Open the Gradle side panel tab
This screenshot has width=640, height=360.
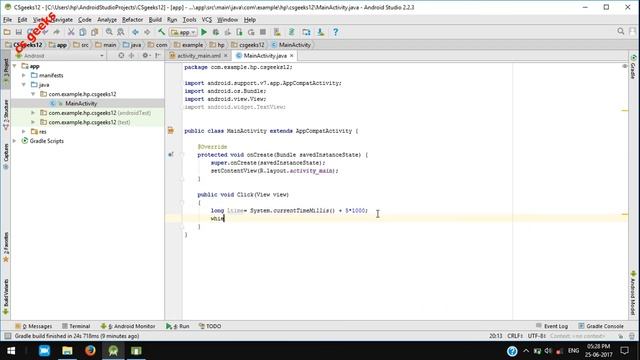point(633,67)
